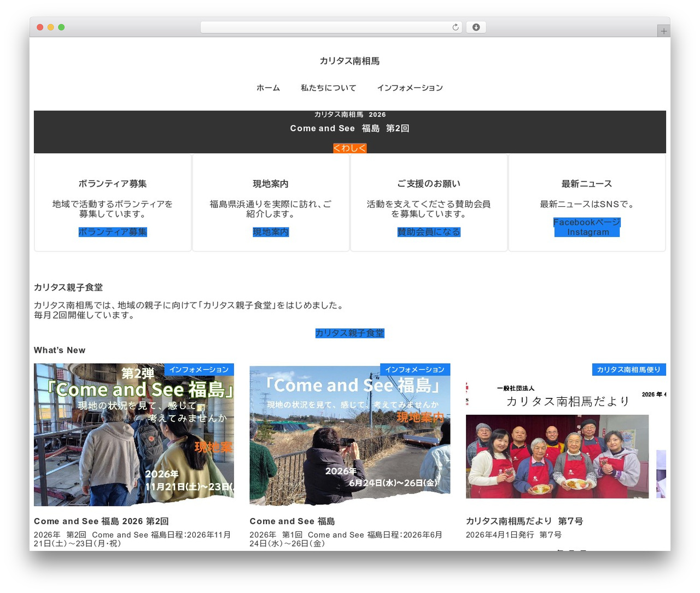Click the blue ボランティア募集 button
The width and height of the screenshot is (700, 593).
pos(113,232)
